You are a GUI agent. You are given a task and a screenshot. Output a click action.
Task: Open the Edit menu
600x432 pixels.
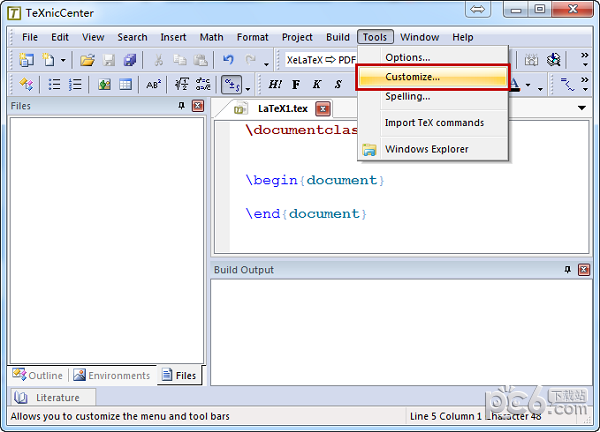[x=60, y=37]
